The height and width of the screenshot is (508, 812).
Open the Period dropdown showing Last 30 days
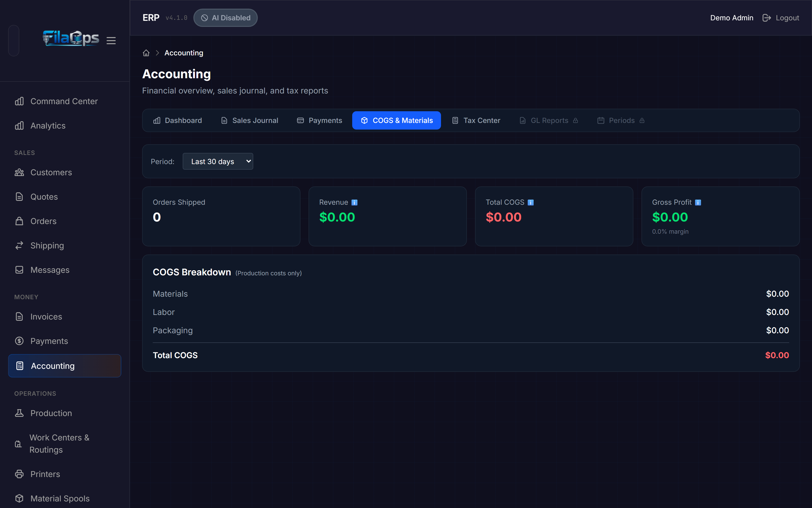(x=218, y=162)
